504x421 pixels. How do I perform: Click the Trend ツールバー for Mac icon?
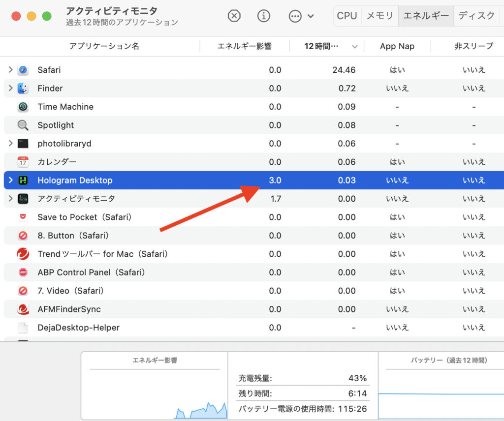point(23,254)
